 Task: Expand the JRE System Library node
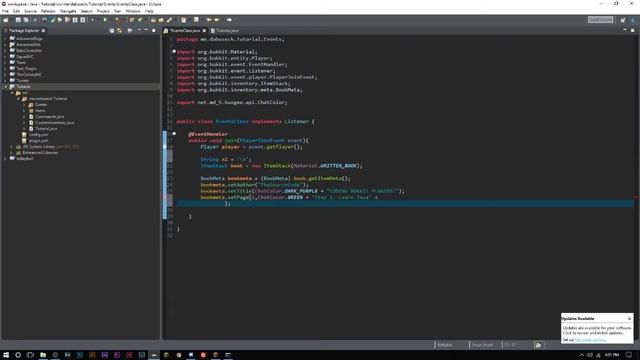pyautogui.click(x=12, y=147)
